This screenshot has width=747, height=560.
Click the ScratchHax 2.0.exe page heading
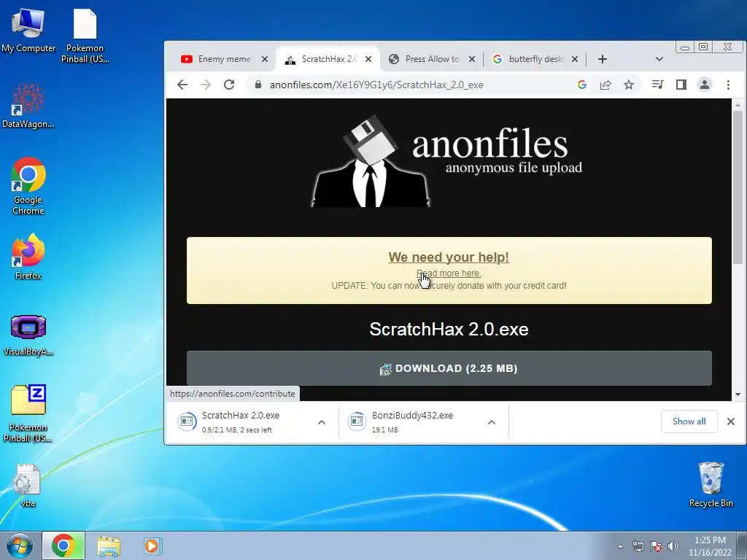449,329
